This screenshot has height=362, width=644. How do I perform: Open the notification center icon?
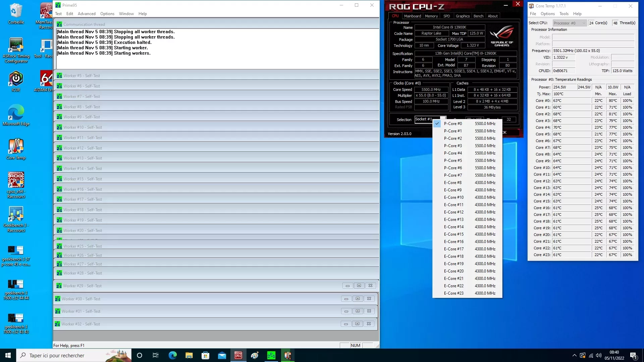633,355
